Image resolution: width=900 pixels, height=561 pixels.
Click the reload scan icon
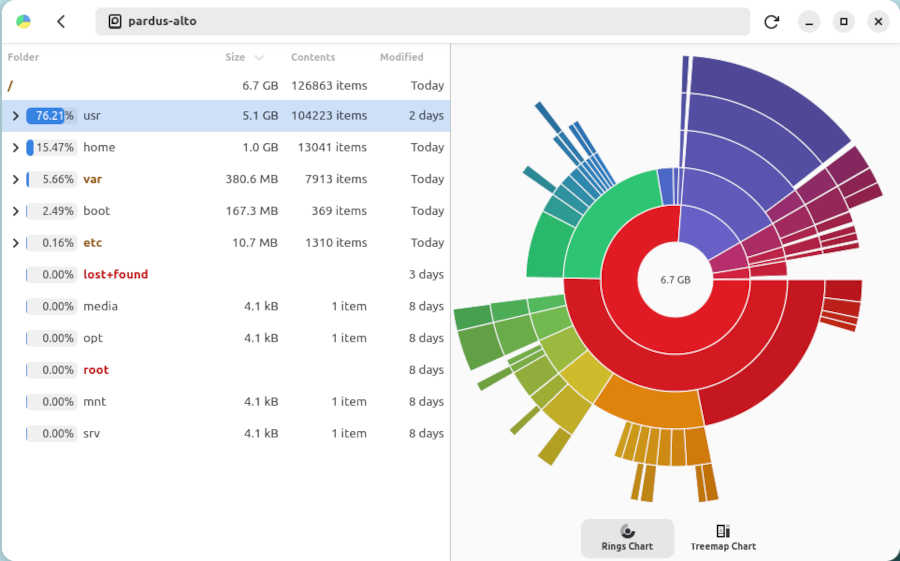pos(771,21)
